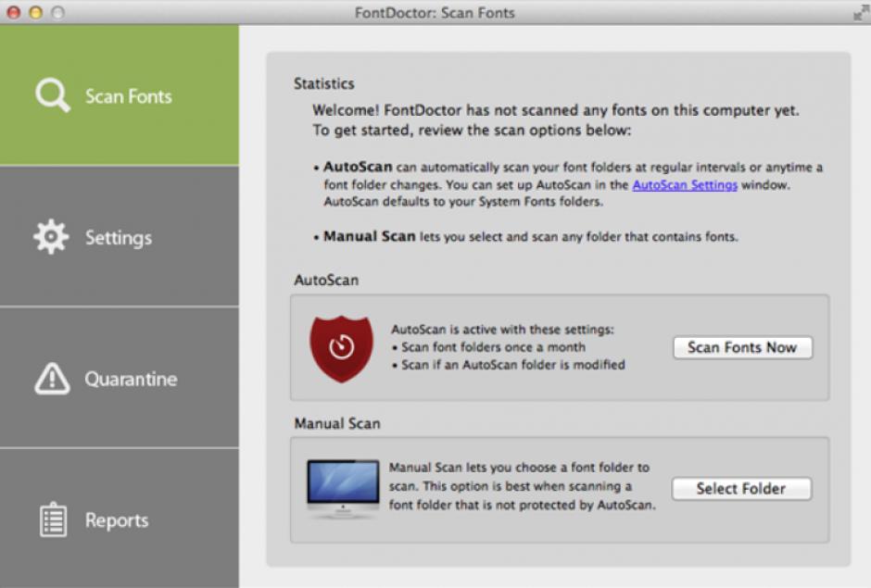Click the iMac computer Manual Scan icon
The width and height of the screenshot is (871, 588).
343,489
